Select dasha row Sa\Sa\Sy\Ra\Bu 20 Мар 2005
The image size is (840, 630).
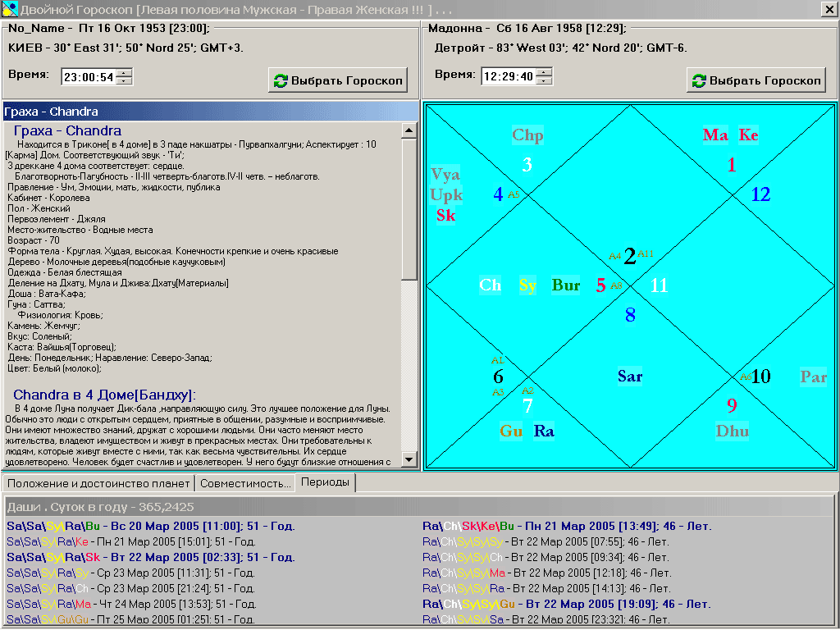click(151, 526)
